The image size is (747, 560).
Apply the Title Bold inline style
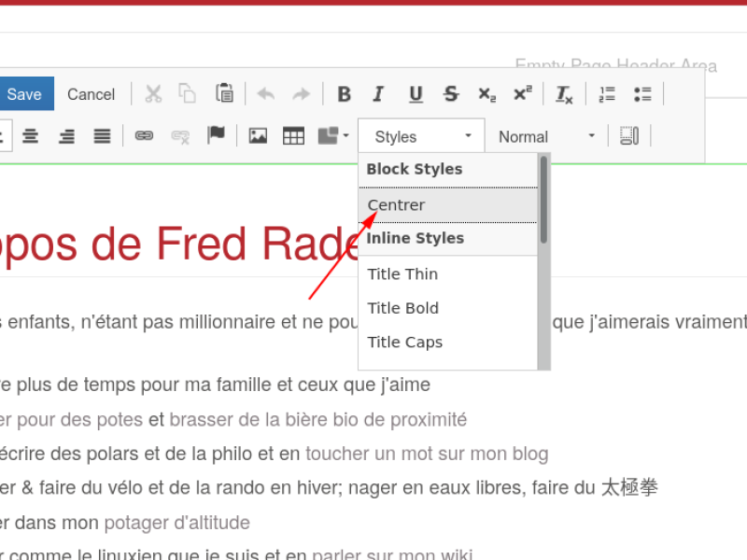click(x=448, y=308)
